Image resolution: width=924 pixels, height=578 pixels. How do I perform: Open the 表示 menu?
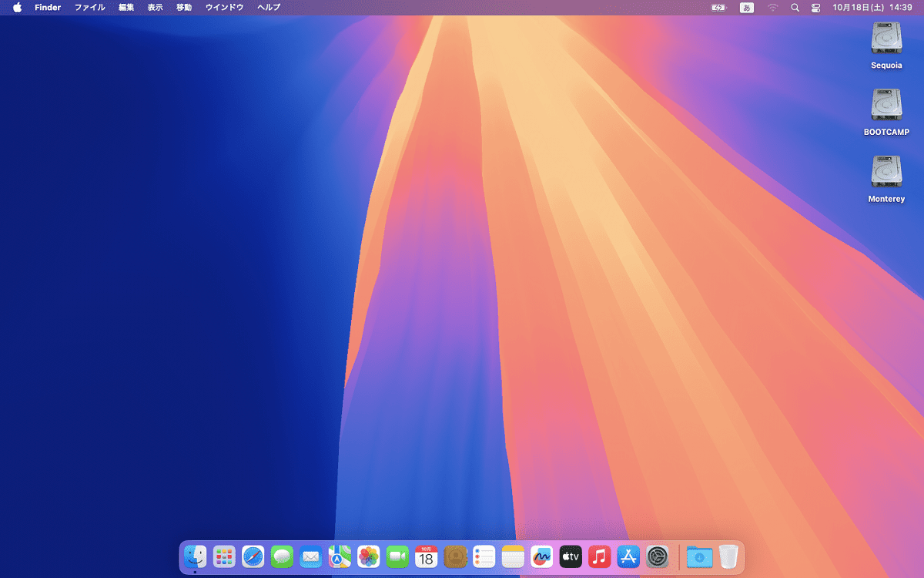coord(156,7)
